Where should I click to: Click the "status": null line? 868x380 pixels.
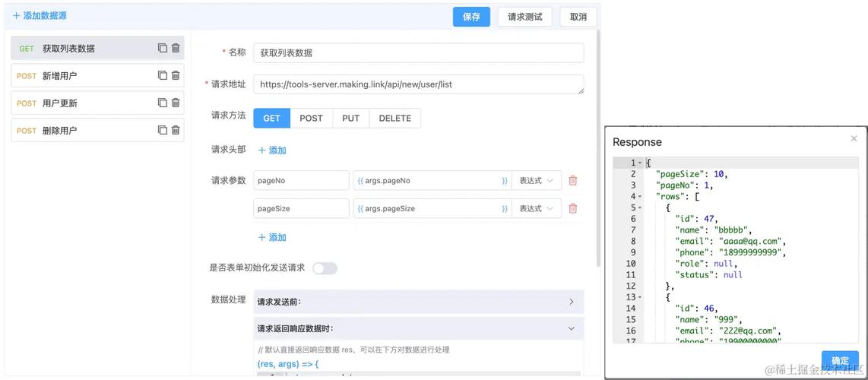[x=708, y=274]
